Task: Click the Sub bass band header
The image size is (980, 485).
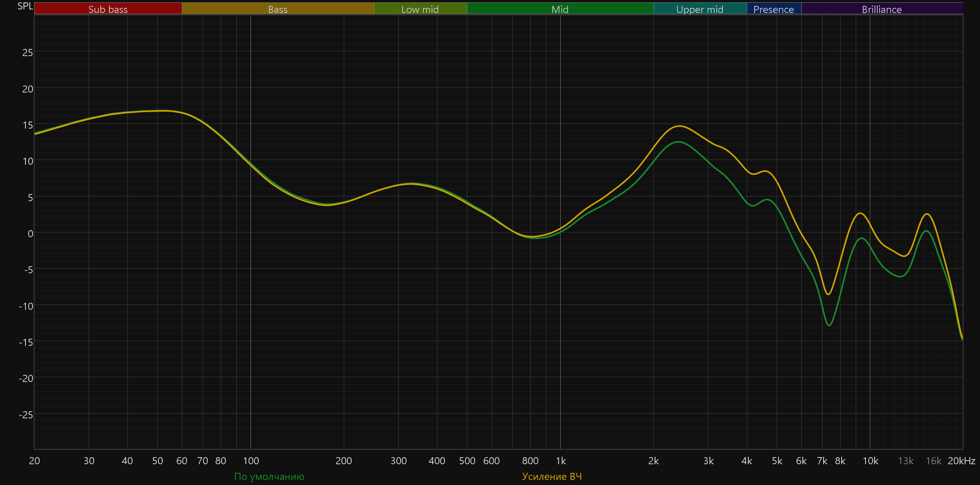Action: coord(108,9)
